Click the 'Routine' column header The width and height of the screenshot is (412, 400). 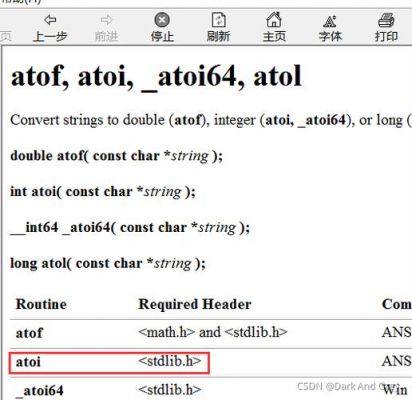[x=41, y=304]
